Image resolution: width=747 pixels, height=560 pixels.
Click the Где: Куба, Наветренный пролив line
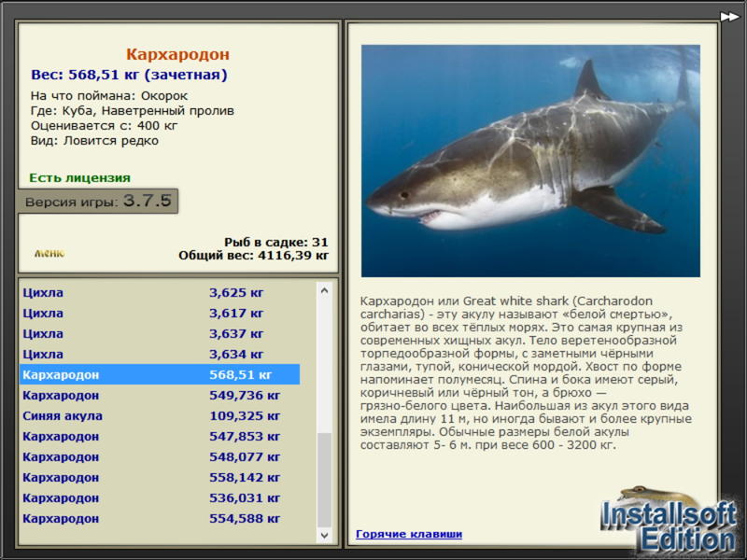click(133, 111)
